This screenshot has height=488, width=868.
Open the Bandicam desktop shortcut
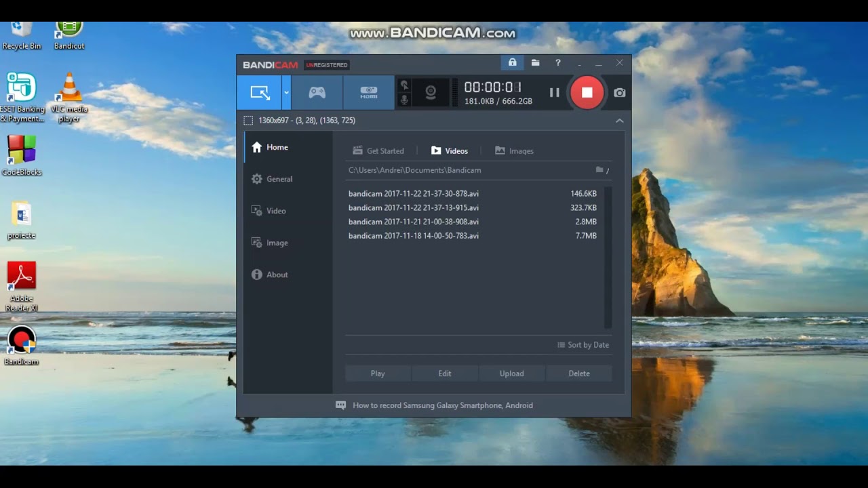pos(22,346)
